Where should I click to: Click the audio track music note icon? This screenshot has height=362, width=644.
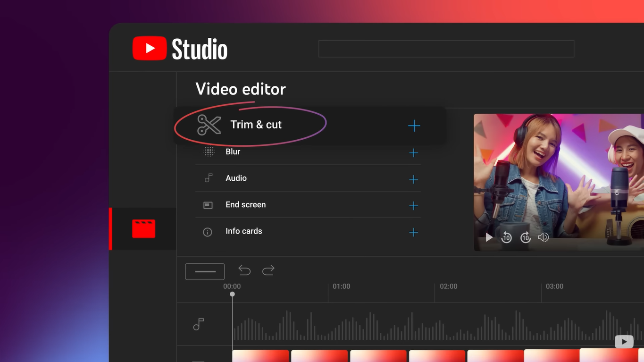pyautogui.click(x=198, y=324)
